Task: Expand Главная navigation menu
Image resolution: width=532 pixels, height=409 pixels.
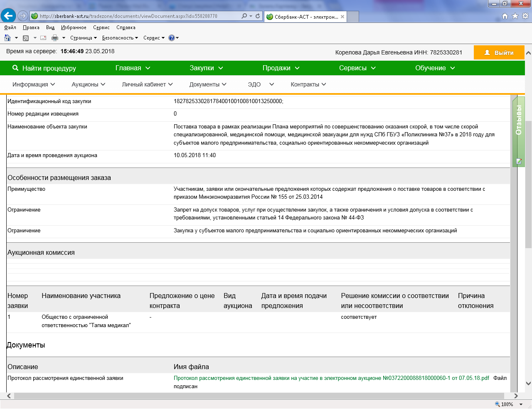Action: [133, 68]
